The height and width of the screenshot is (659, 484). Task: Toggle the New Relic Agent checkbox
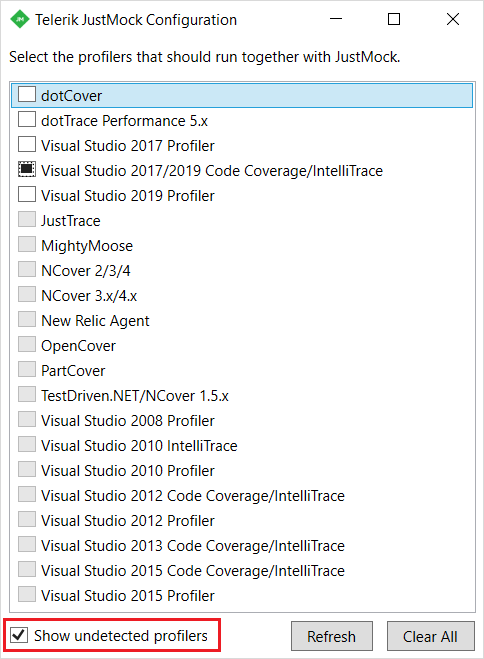pyautogui.click(x=27, y=319)
